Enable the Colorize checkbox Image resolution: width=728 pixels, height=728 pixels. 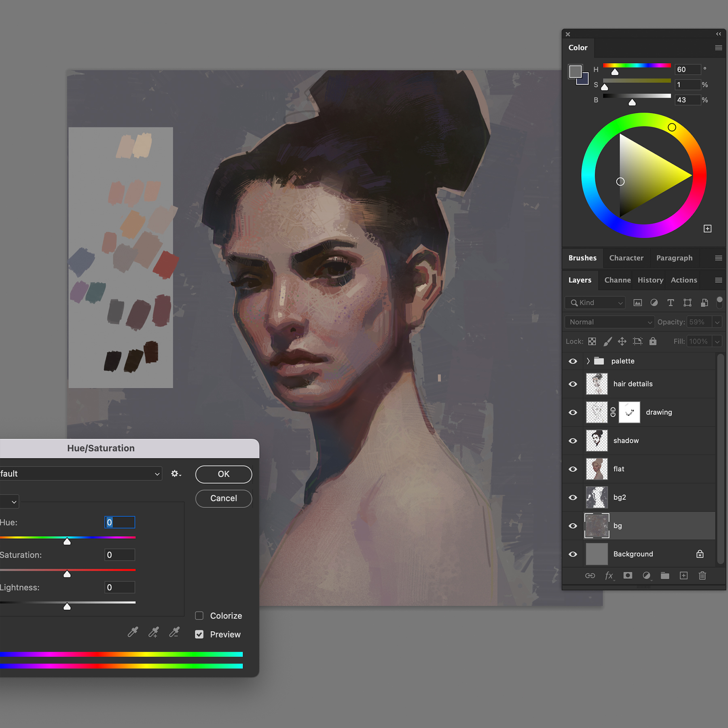[x=199, y=616]
